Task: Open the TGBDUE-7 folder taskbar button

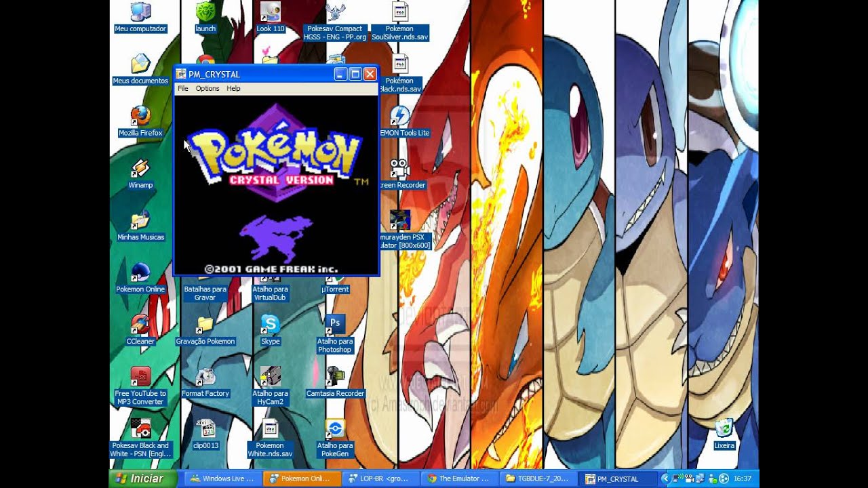Action: coord(538,479)
